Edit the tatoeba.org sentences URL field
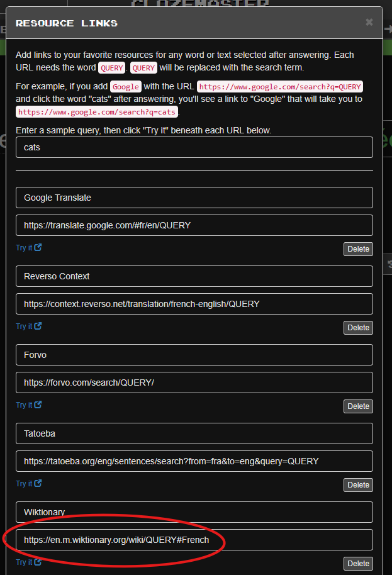This screenshot has height=575, width=392. coord(194,461)
